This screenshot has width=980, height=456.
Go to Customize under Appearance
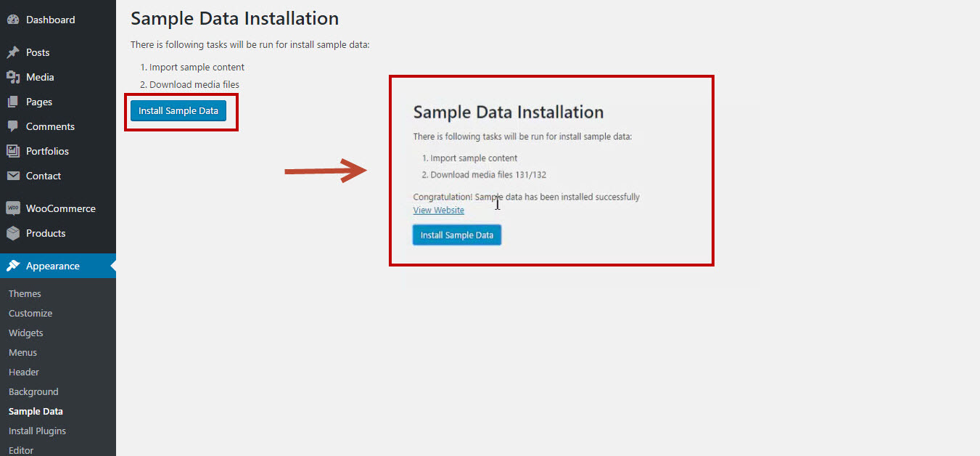[x=30, y=313]
